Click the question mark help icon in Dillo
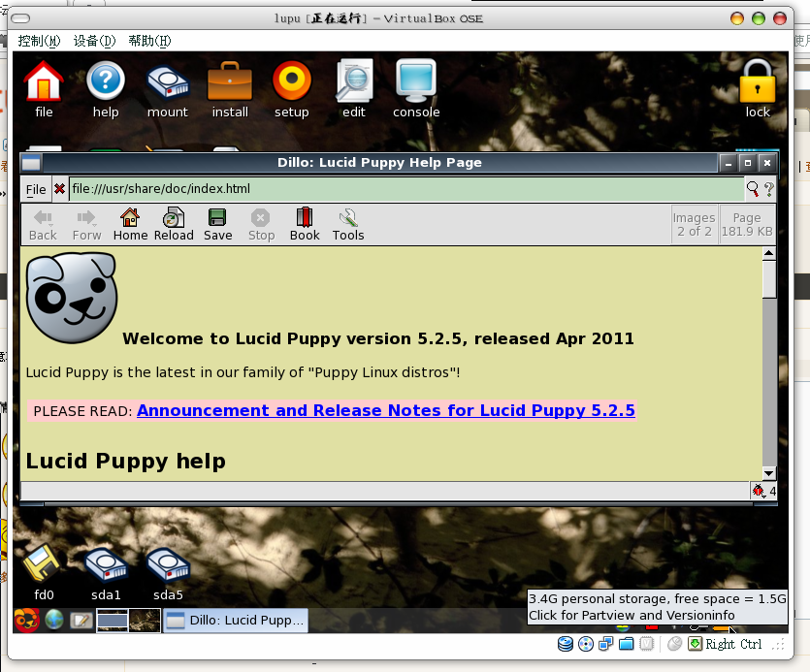The width and height of the screenshot is (810, 672). pyautogui.click(x=768, y=189)
